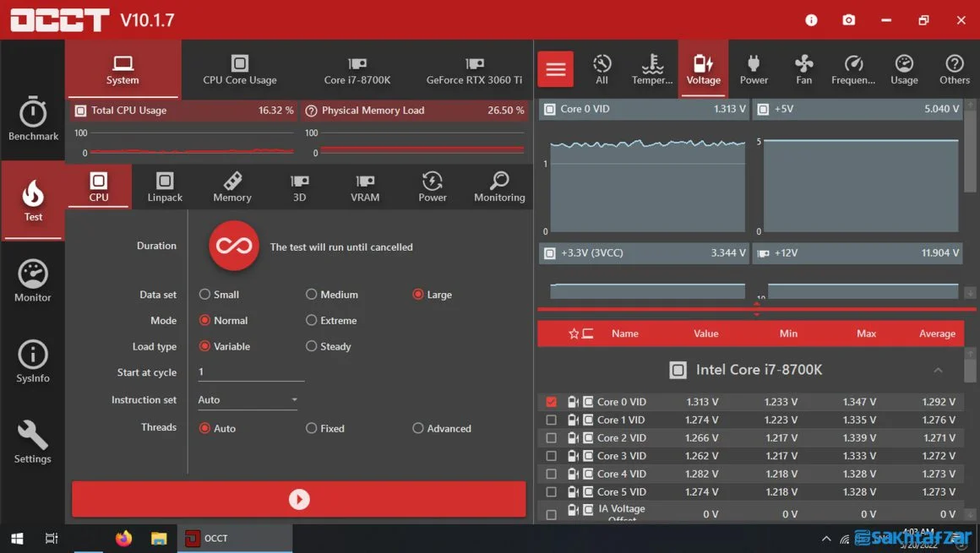Open Instruction set Auto dropdown
The height and width of the screenshot is (553, 980).
(x=248, y=400)
